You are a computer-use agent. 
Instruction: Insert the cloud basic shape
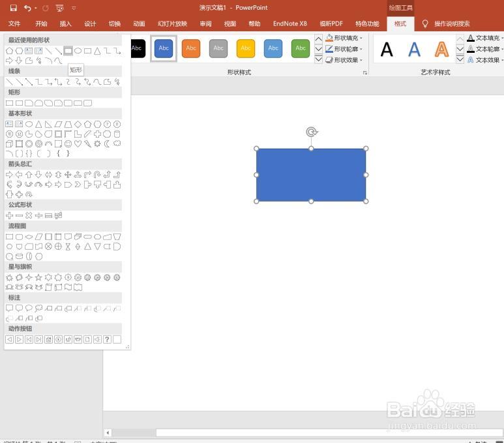click(117, 144)
